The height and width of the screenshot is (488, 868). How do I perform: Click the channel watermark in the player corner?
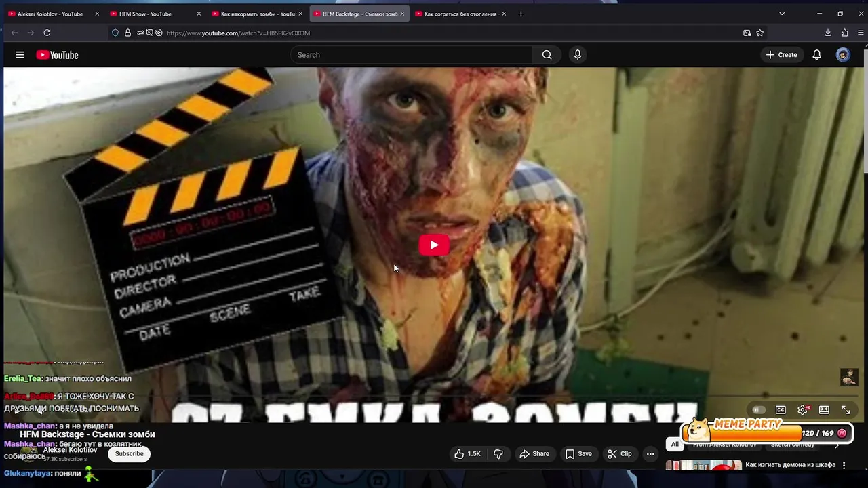pyautogui.click(x=849, y=377)
